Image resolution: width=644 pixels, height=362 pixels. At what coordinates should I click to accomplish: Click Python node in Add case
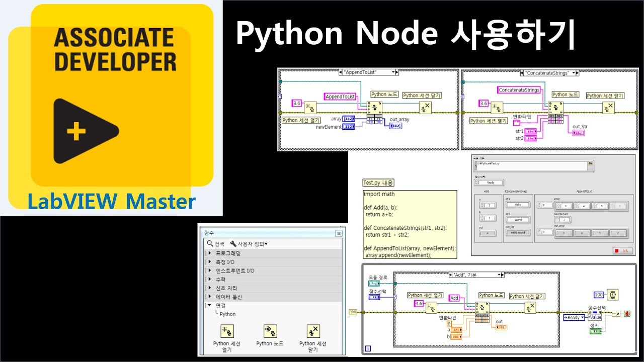(482, 308)
